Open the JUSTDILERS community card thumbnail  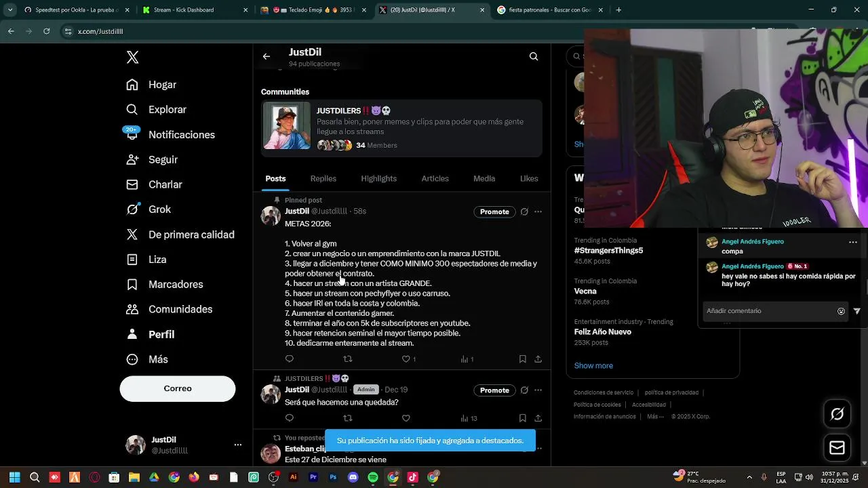[287, 126]
